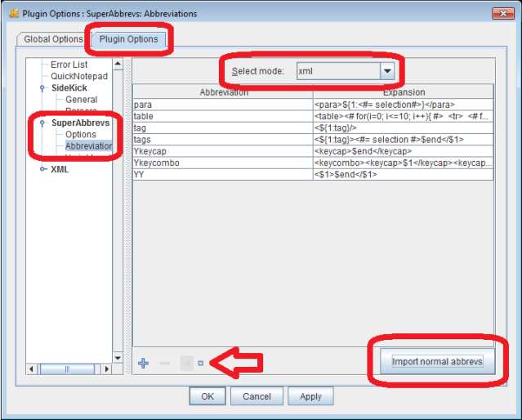
Task: Confirm with the OK button
Action: point(207,396)
